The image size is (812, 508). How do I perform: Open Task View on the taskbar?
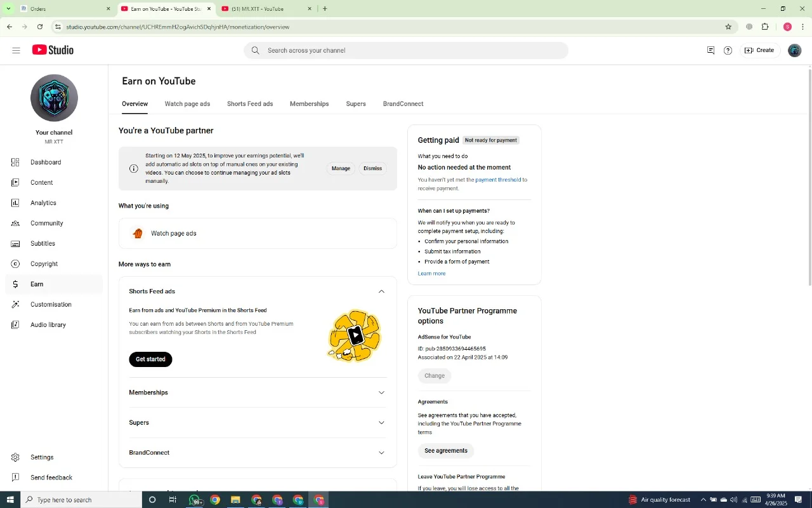pos(173,500)
